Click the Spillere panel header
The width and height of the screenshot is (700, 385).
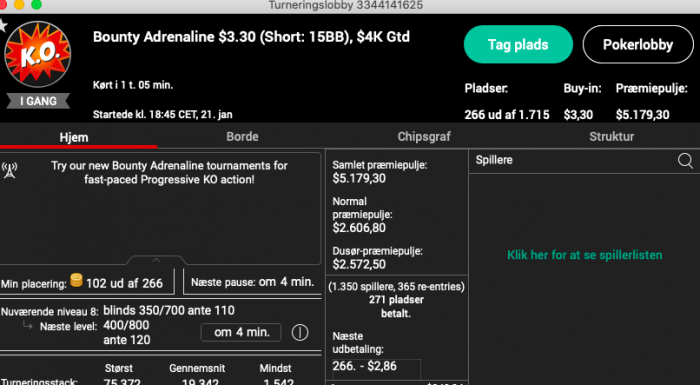584,160
